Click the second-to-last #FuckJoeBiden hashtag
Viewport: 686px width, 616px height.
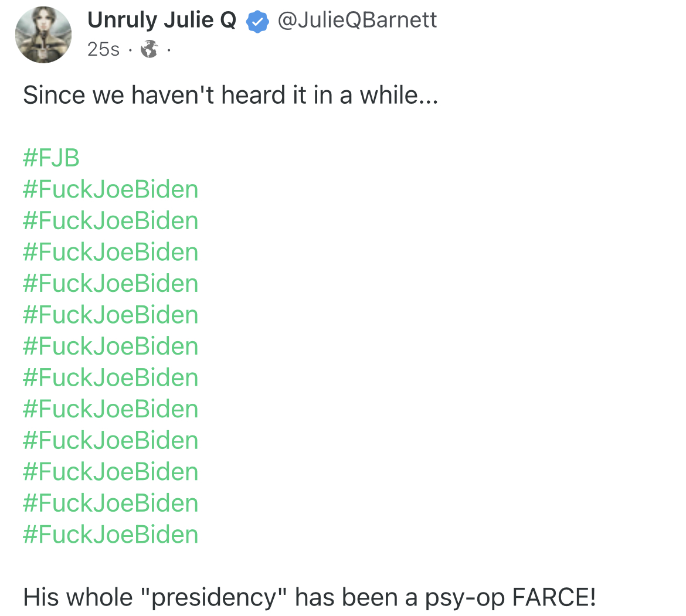point(111,503)
